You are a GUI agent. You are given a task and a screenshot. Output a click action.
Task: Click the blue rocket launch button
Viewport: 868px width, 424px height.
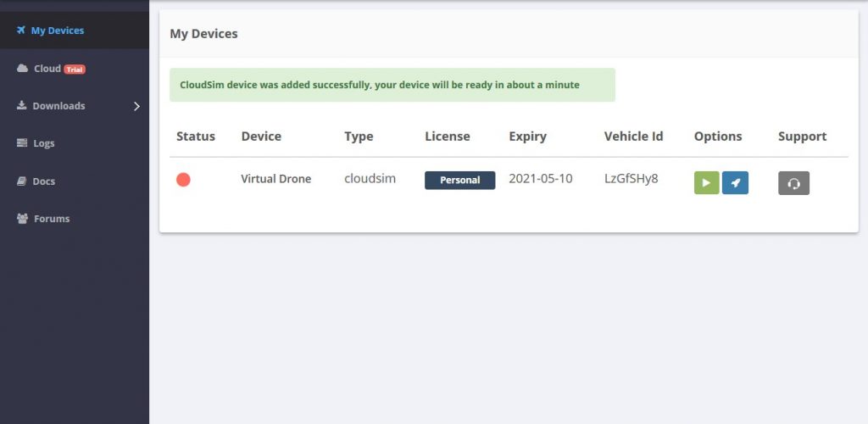click(x=735, y=182)
